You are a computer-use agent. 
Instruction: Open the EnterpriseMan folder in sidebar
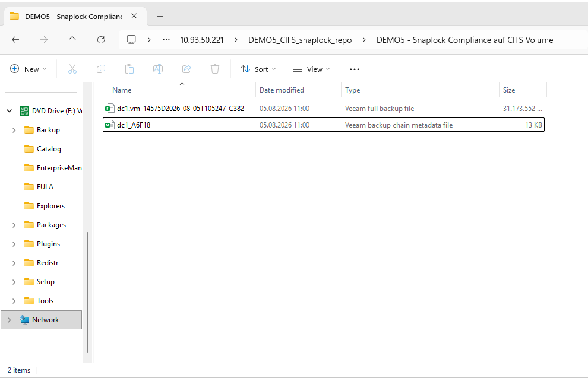point(59,168)
